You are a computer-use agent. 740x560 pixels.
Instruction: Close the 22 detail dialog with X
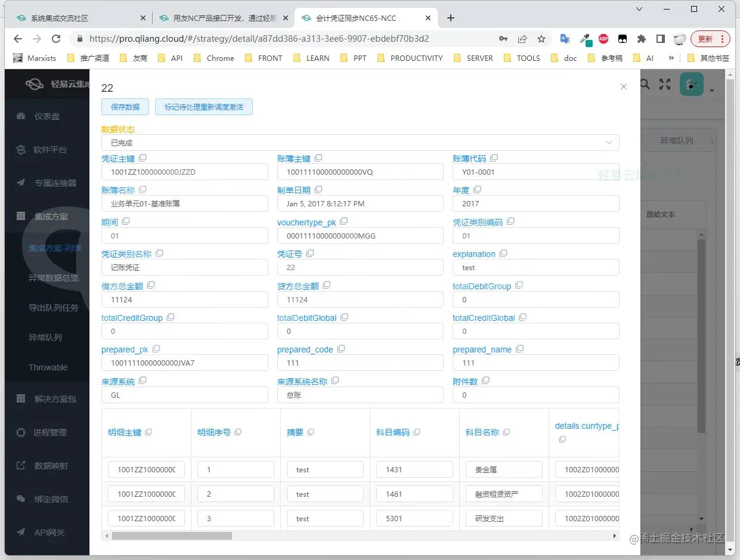pyautogui.click(x=624, y=86)
